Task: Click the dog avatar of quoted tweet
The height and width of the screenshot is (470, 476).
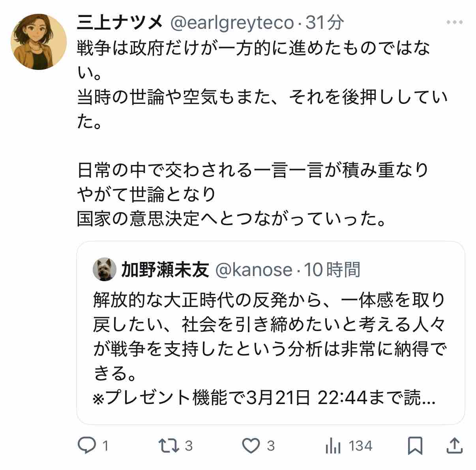Action: pos(105,270)
